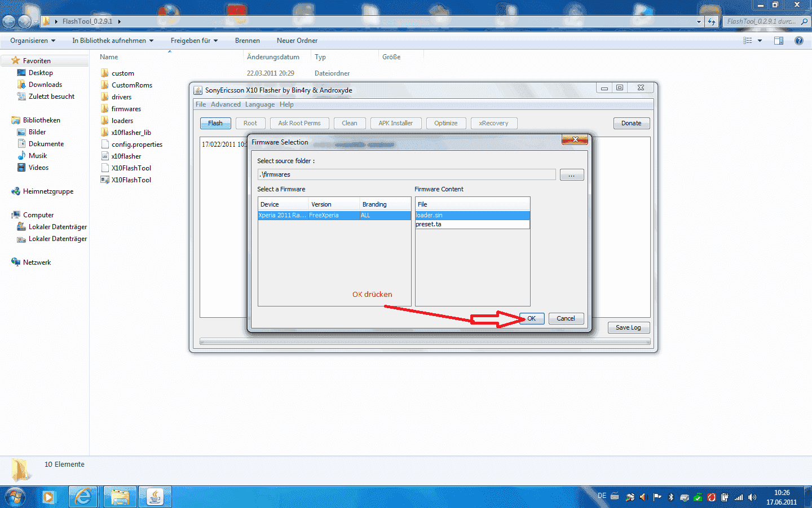The height and width of the screenshot is (508, 812).
Task: Select preset.ta in Firmware Content
Action: 473,225
